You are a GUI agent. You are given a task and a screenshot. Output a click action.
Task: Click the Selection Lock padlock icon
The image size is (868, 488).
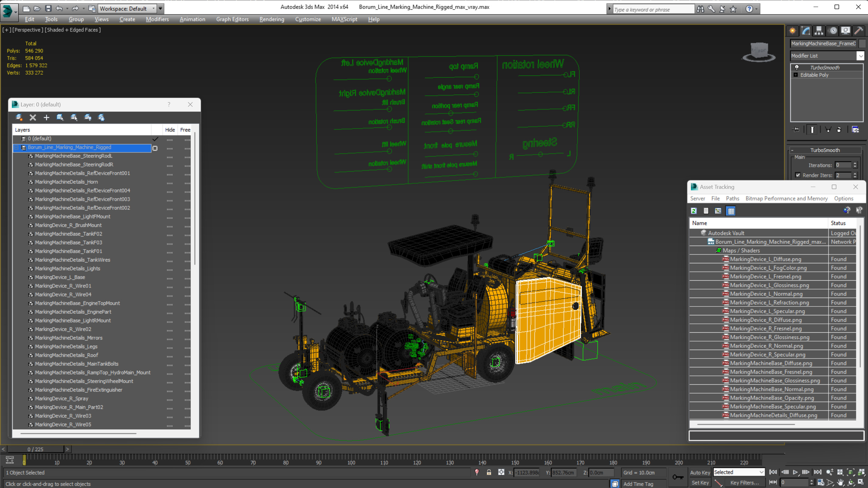pos(489,472)
